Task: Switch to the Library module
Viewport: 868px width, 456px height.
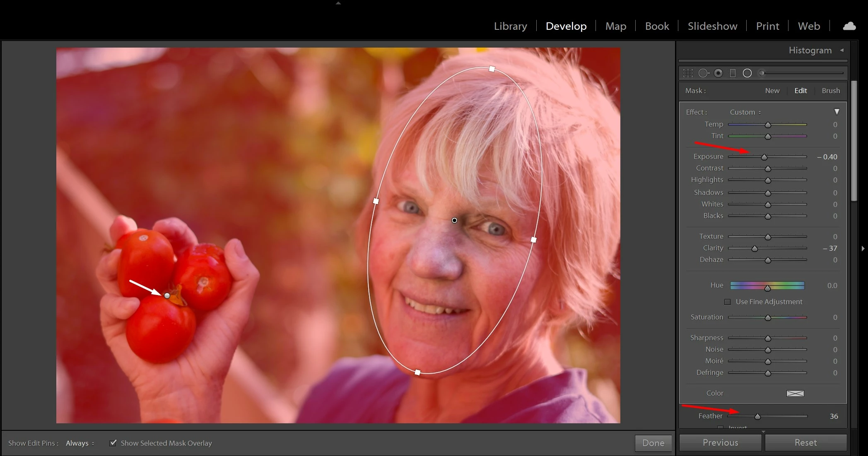Action: [x=510, y=26]
